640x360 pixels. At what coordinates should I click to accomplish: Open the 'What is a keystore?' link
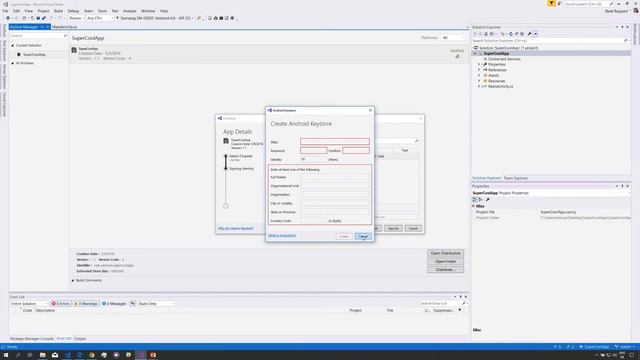click(x=282, y=236)
